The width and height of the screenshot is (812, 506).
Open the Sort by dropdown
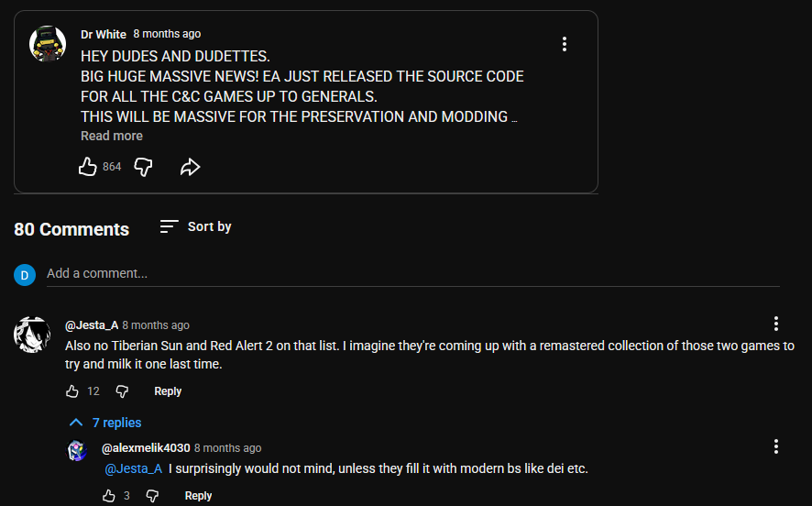pyautogui.click(x=195, y=226)
